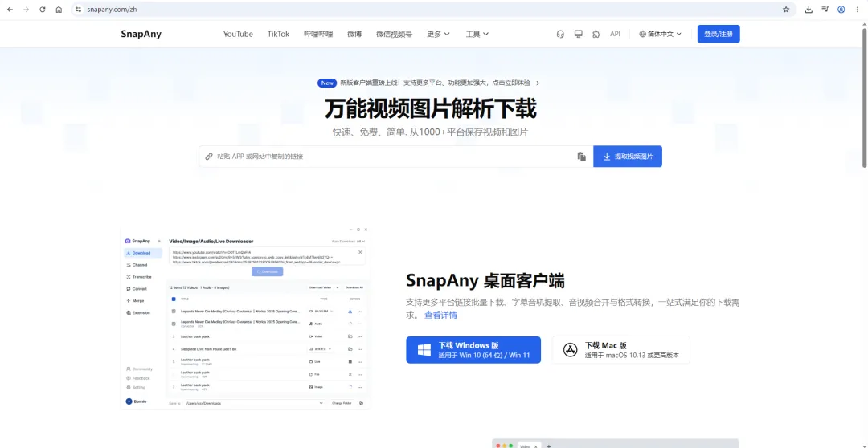
Task: Open the browser three-dot menu
Action: point(858,10)
